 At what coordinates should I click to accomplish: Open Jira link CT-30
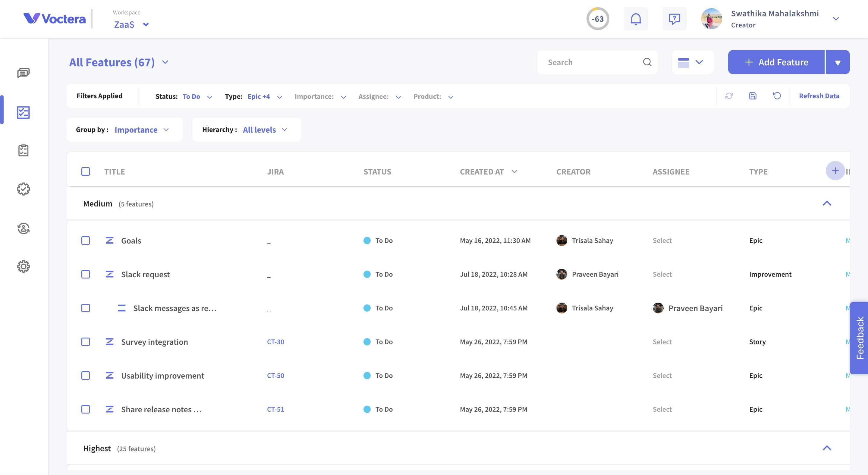click(276, 341)
